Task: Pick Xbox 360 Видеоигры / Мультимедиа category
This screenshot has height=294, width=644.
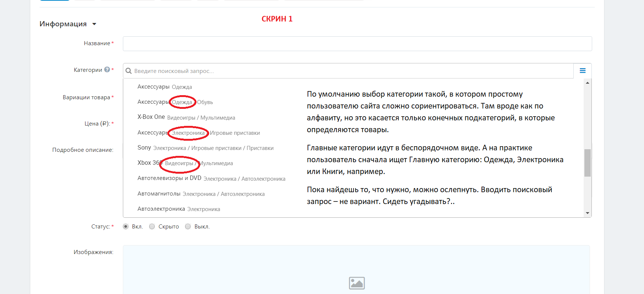Action: 185,163
